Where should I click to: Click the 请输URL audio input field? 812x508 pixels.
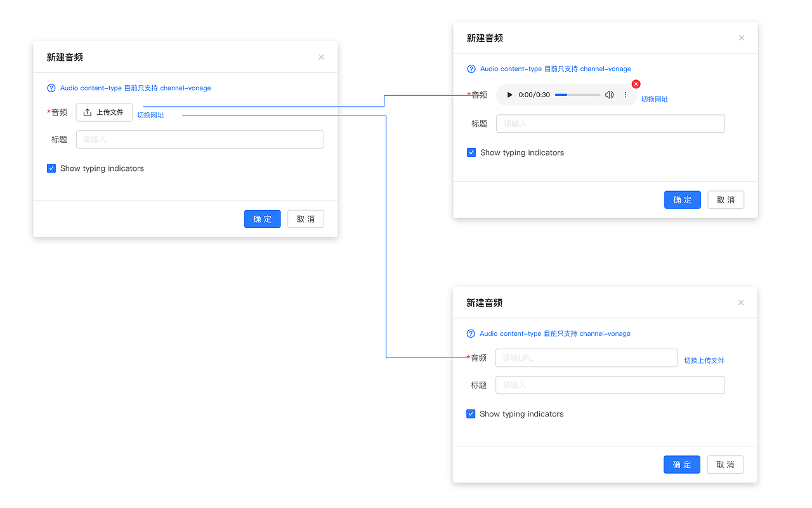[586, 358]
